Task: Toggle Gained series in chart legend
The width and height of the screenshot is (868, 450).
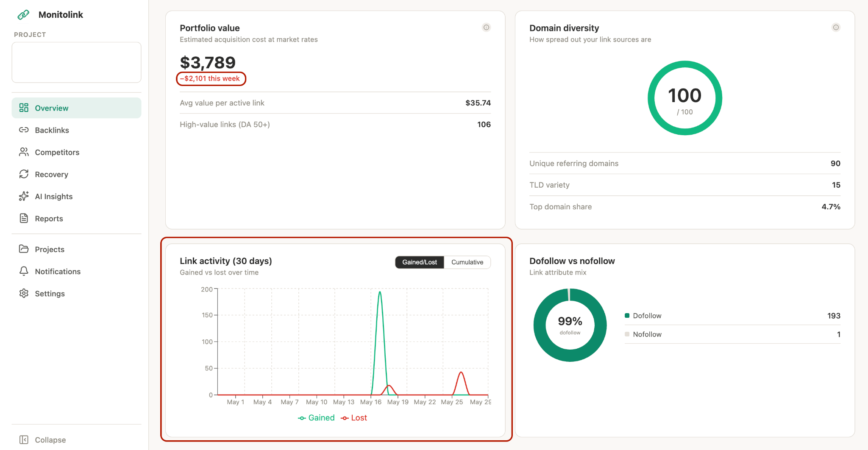Action: point(316,418)
